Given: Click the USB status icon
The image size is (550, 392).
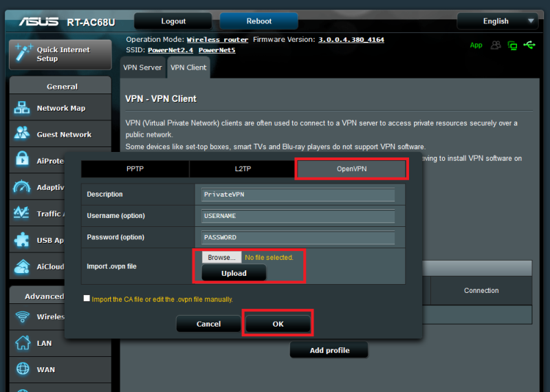Looking at the screenshot, I should [x=529, y=45].
